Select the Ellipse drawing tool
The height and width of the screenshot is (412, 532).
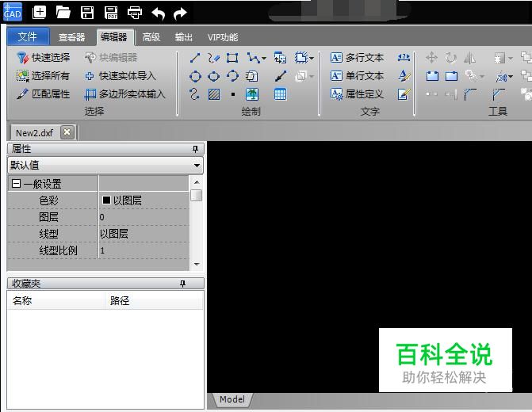[213, 76]
